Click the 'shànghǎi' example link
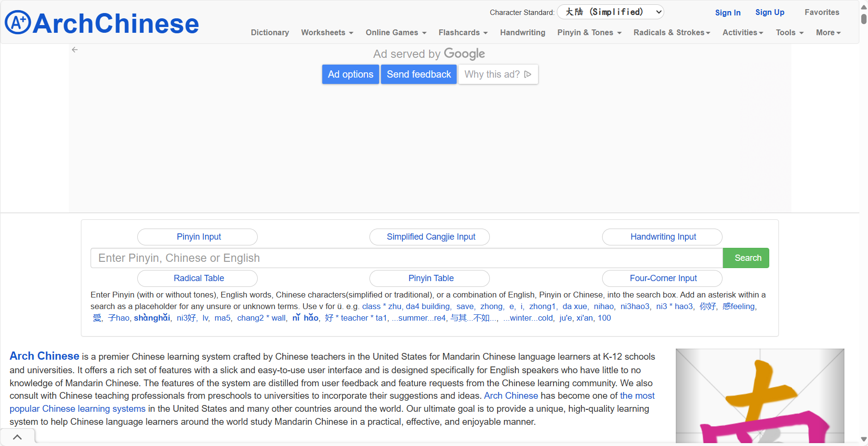The width and height of the screenshot is (868, 446). [152, 318]
